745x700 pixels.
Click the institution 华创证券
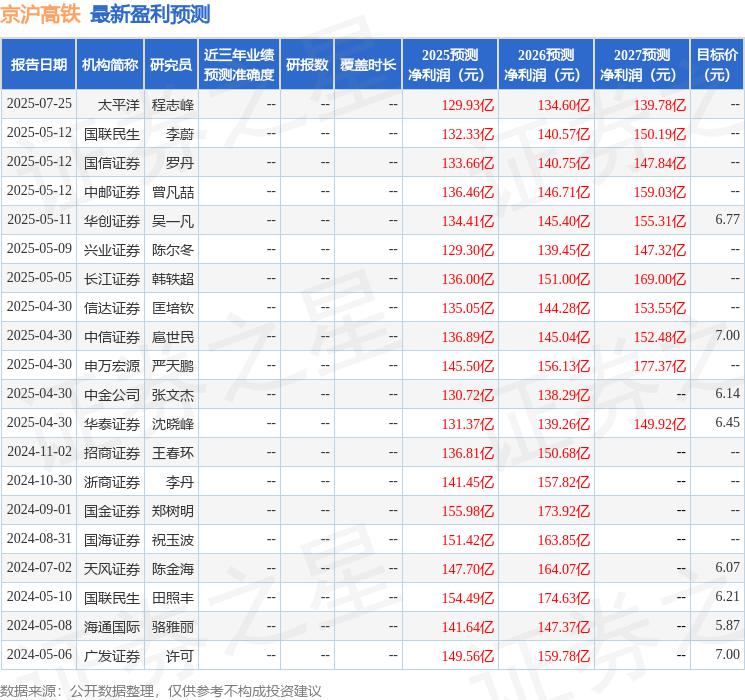(112, 221)
